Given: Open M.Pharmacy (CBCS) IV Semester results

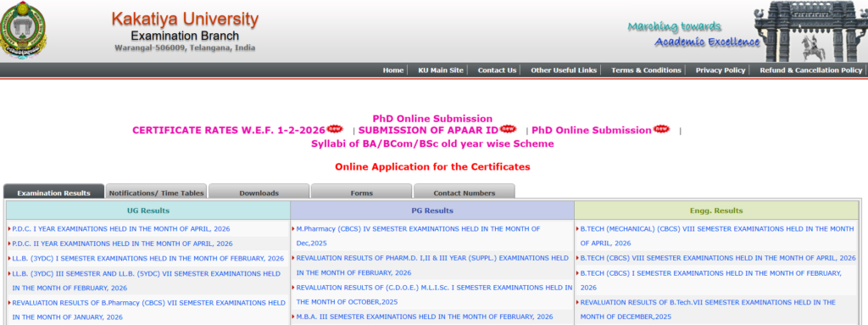Looking at the screenshot, I should click(419, 236).
